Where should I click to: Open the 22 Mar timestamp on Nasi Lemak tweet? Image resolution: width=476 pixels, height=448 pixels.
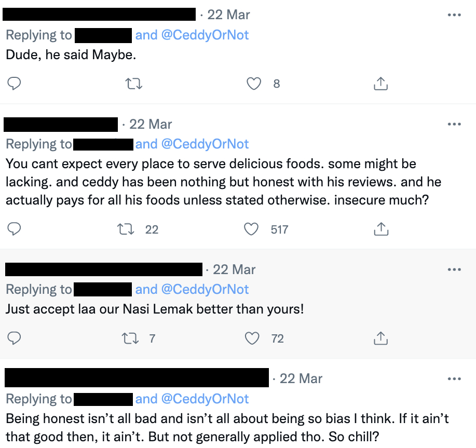(x=234, y=269)
